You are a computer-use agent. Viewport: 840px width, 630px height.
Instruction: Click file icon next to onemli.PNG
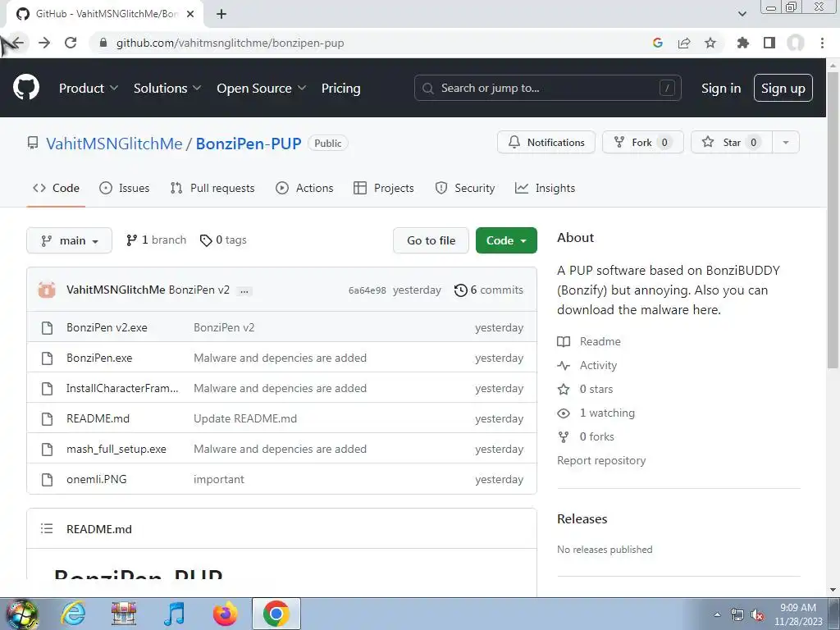[x=47, y=479]
